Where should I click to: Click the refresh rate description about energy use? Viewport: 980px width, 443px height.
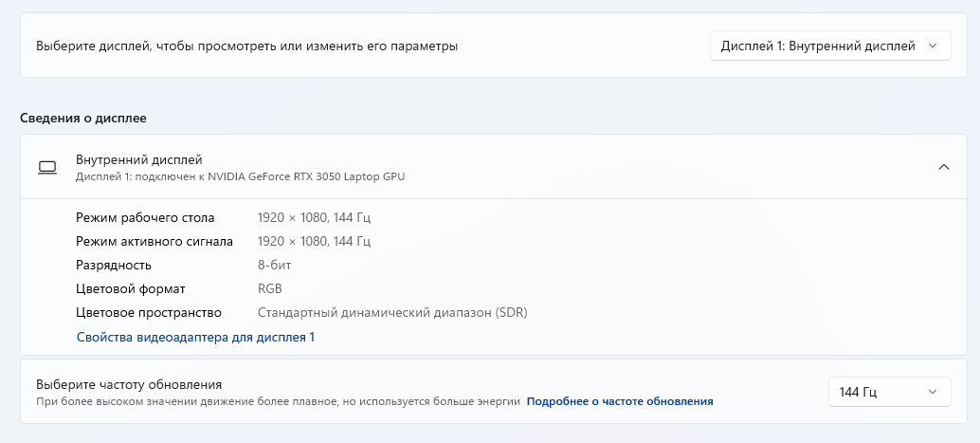click(278, 401)
